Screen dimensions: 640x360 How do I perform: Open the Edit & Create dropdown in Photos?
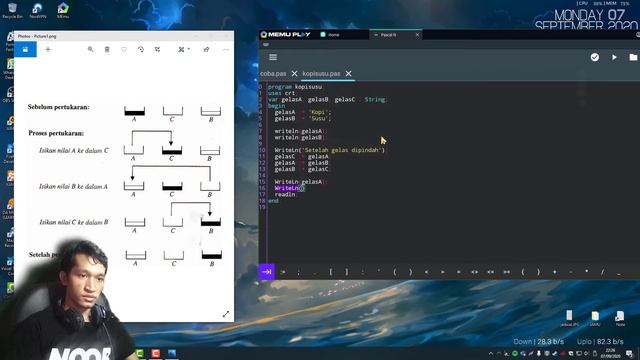point(184,49)
